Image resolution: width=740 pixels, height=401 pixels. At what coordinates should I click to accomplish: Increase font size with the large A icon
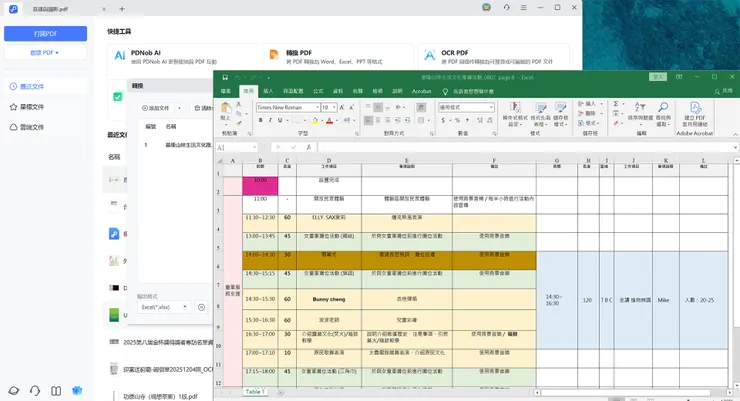[x=342, y=108]
